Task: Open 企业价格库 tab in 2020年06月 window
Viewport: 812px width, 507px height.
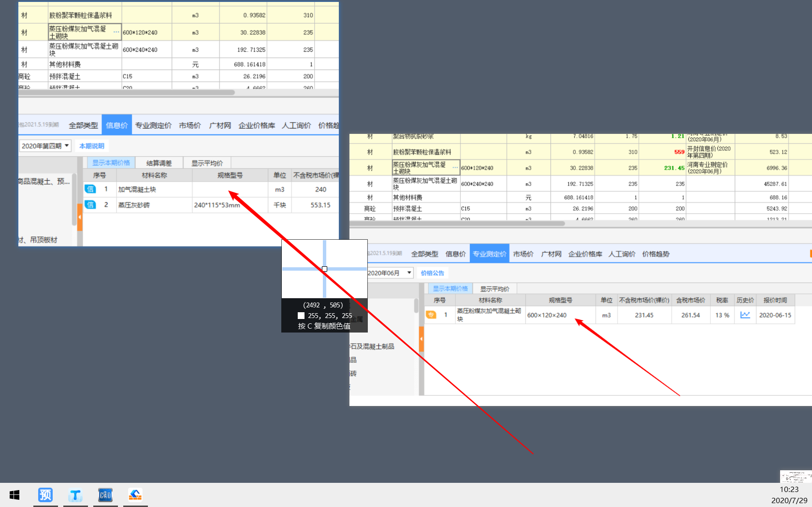Action: click(585, 254)
